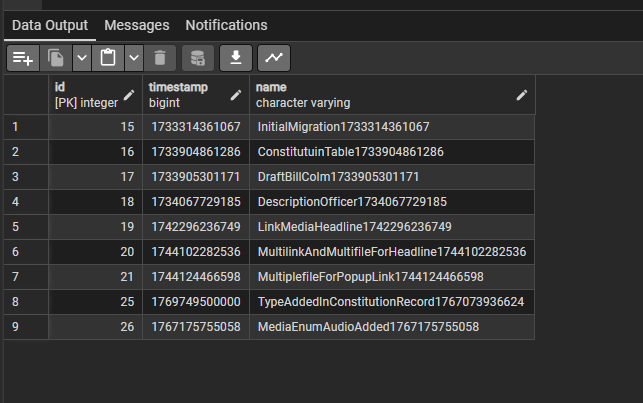Image resolution: width=643 pixels, height=403 pixels.
Task: Expand the paste options dropdown arrow
Action: click(x=134, y=58)
